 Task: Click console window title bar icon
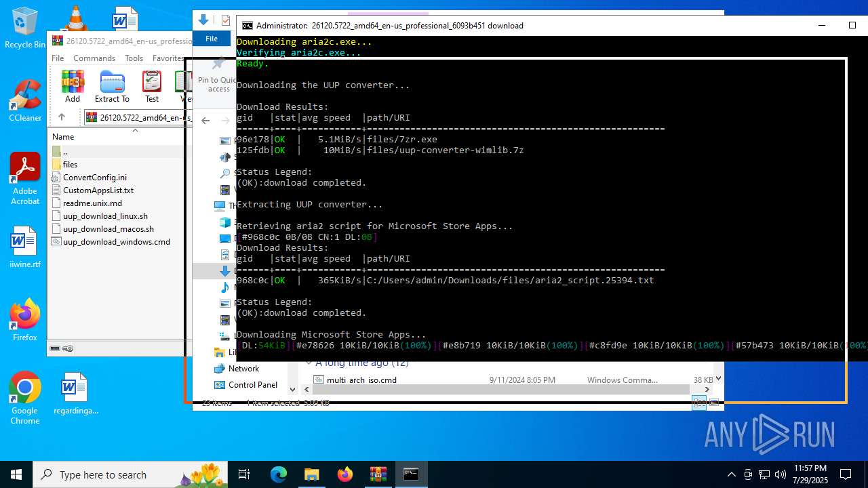(248, 26)
